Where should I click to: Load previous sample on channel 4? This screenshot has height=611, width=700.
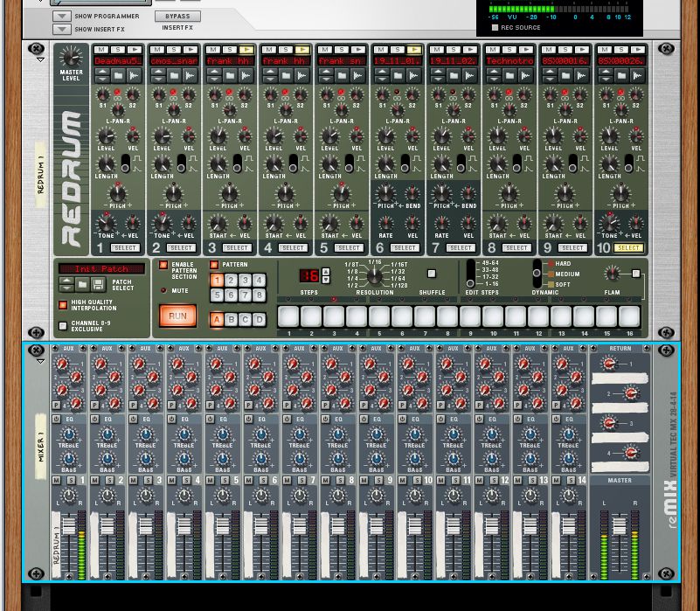[x=270, y=73]
